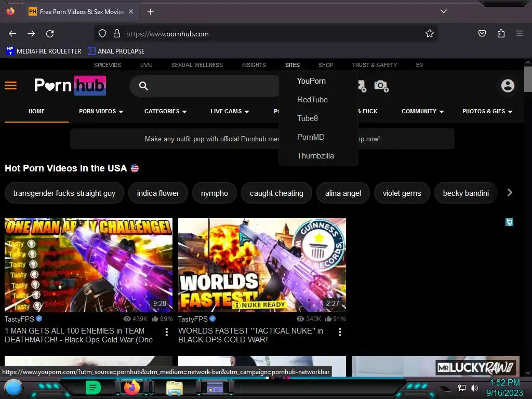Toggle the SITES dropdown menu
Screen dimensions: 532x399
pos(292,65)
